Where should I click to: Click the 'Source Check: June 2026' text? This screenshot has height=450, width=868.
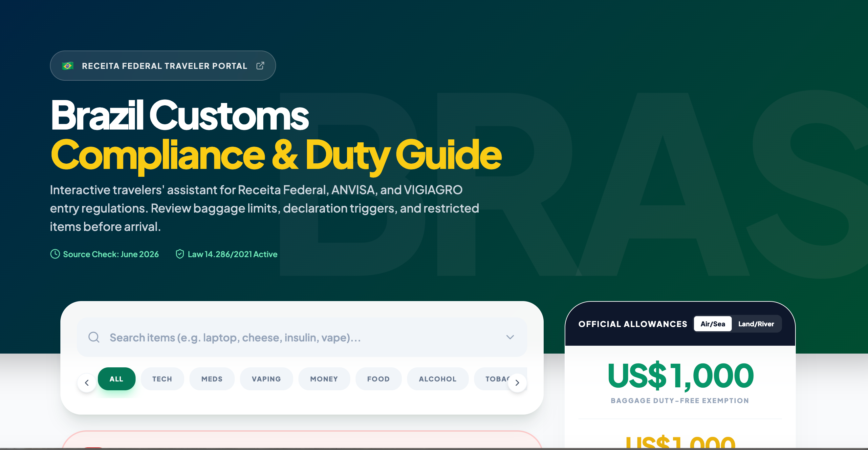coord(111,254)
